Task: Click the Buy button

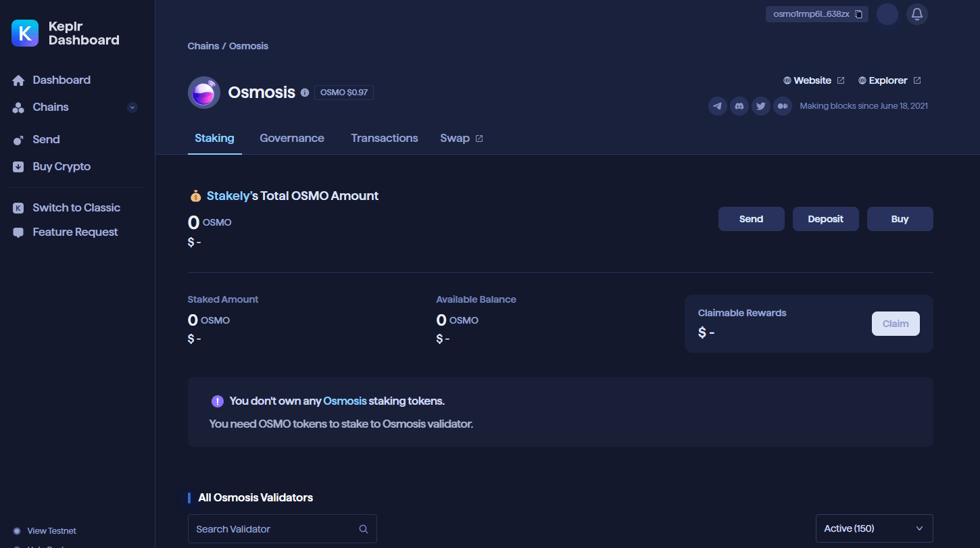Action: [900, 219]
